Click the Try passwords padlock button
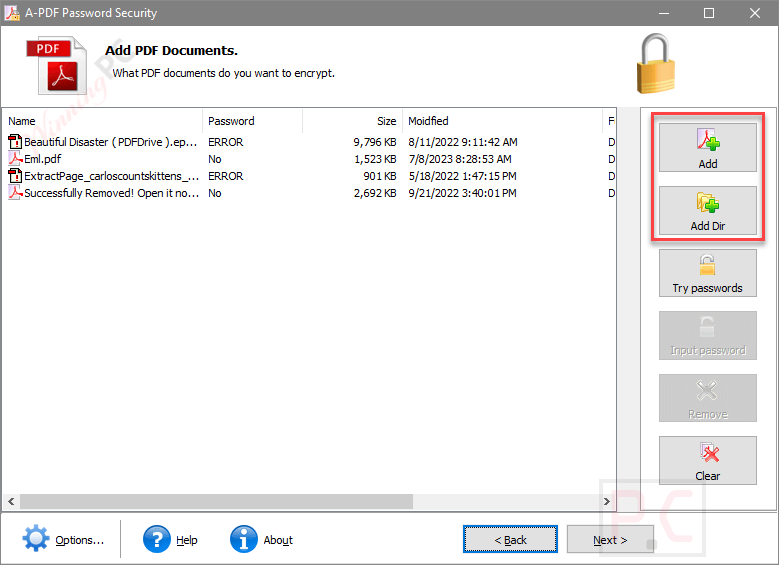Screen dimensions: 779x565 [x=707, y=273]
